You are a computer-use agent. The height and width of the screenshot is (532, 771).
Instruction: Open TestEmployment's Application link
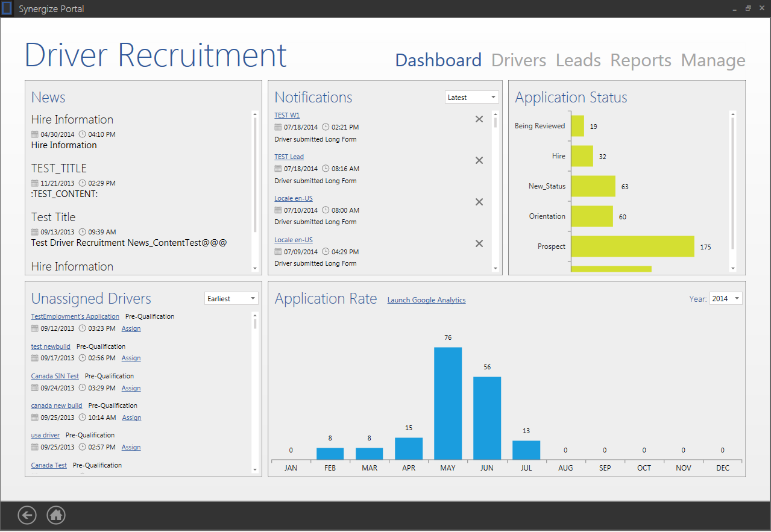pos(75,316)
